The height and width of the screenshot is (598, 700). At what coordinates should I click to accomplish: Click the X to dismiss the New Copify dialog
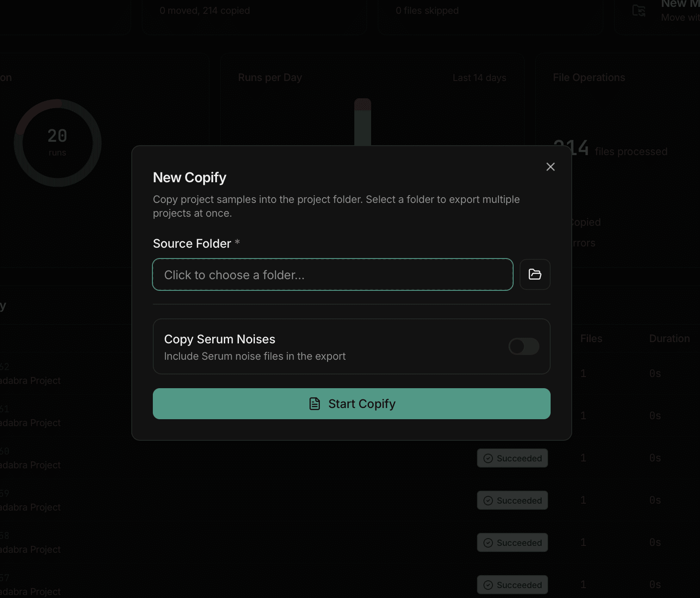click(x=550, y=167)
